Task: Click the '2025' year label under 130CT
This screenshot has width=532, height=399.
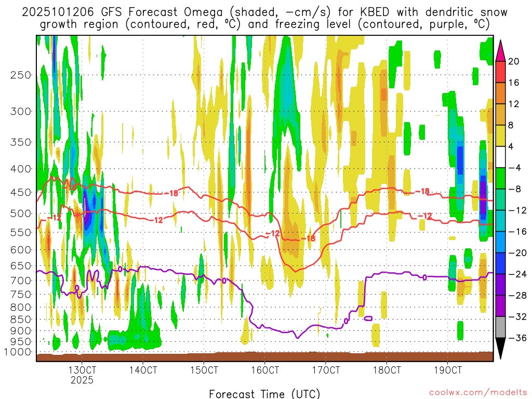Action: 82,380
